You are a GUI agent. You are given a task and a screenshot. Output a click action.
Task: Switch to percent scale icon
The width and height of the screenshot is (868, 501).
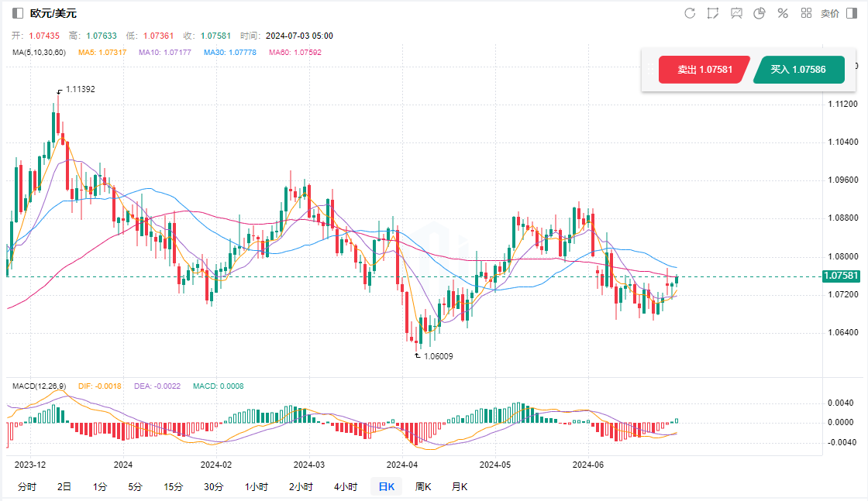coord(783,13)
